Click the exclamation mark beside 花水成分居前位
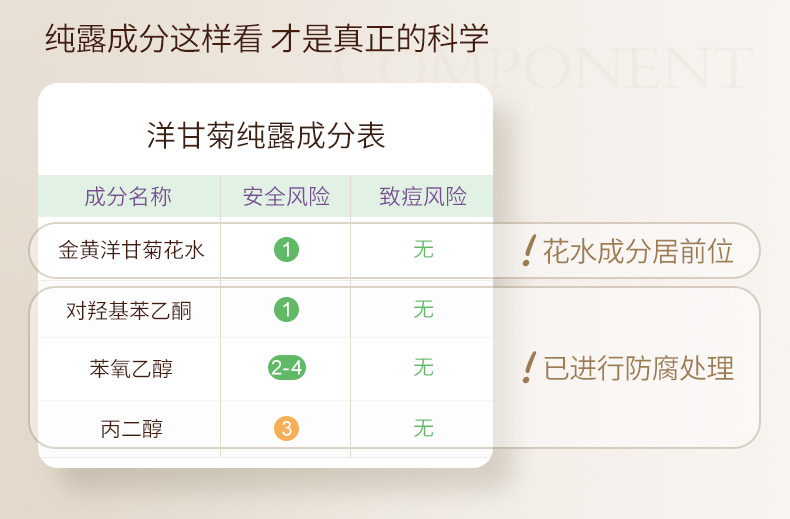The height and width of the screenshot is (519, 790). point(529,251)
